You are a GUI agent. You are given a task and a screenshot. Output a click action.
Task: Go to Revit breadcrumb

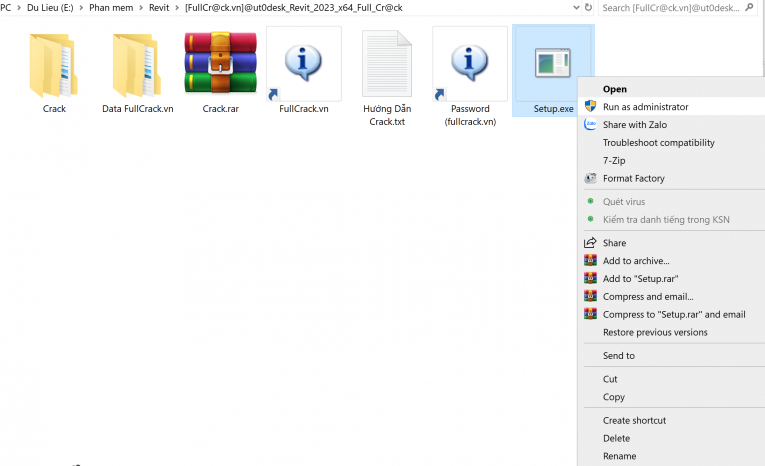pyautogui.click(x=159, y=8)
